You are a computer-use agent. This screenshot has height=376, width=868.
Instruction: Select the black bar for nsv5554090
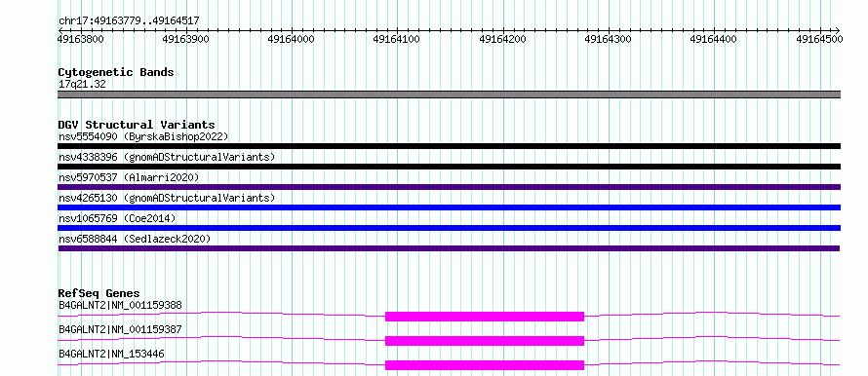click(449, 146)
